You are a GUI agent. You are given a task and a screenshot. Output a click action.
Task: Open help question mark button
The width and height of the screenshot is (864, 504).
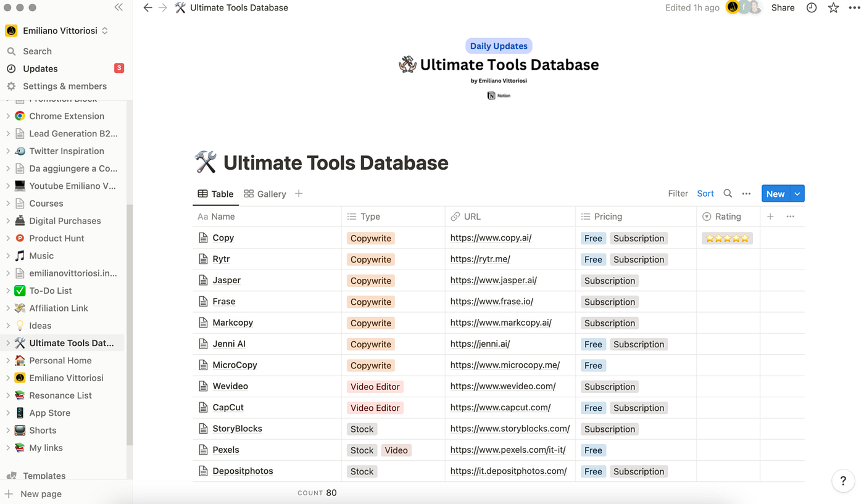coord(843,481)
